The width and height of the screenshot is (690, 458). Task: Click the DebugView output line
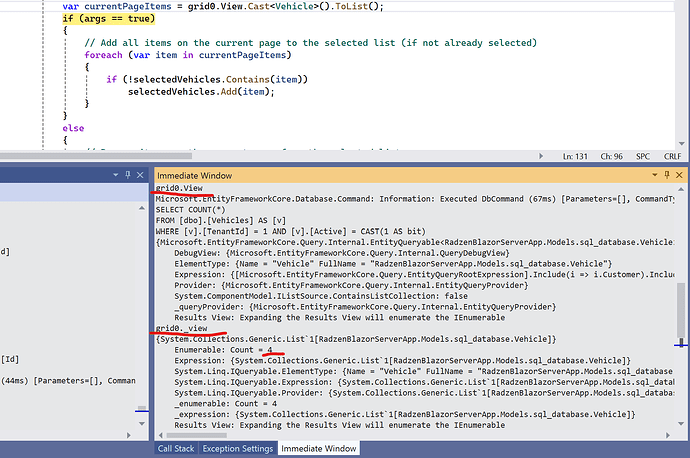pyautogui.click(x=341, y=253)
